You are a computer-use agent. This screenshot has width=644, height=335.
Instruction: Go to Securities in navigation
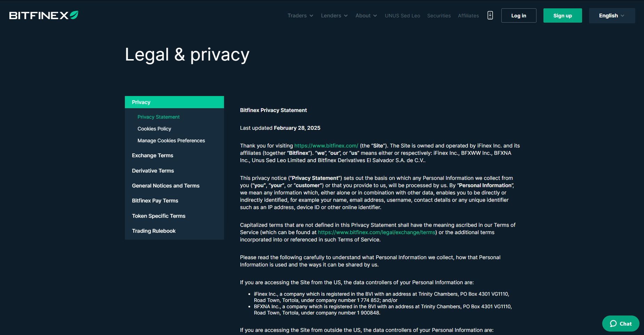[439, 16]
